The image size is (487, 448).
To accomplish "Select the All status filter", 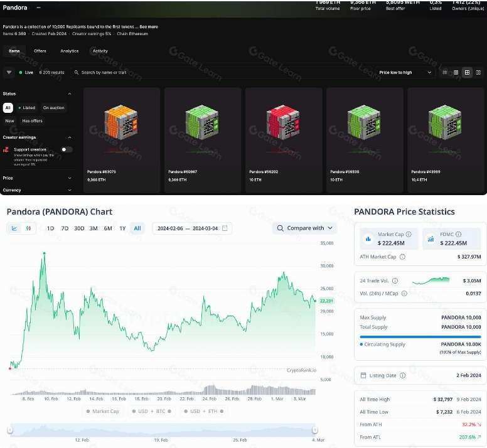I will [x=8, y=108].
